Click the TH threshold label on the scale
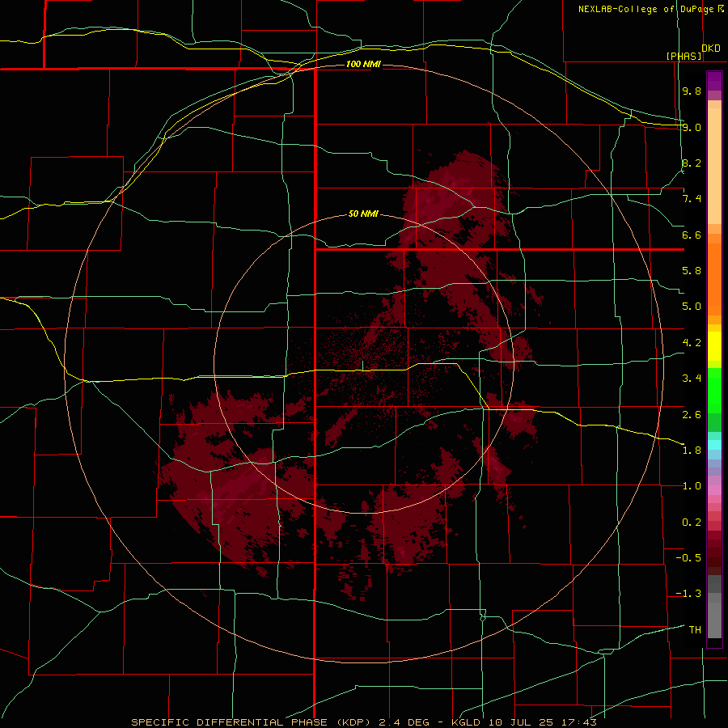The width and height of the screenshot is (728, 728). pos(695,630)
